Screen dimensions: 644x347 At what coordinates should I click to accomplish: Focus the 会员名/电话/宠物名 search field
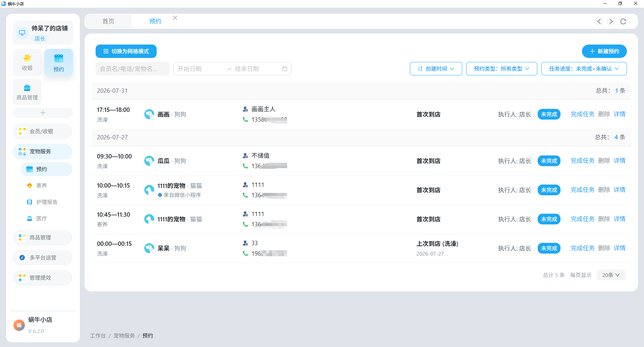pos(132,69)
